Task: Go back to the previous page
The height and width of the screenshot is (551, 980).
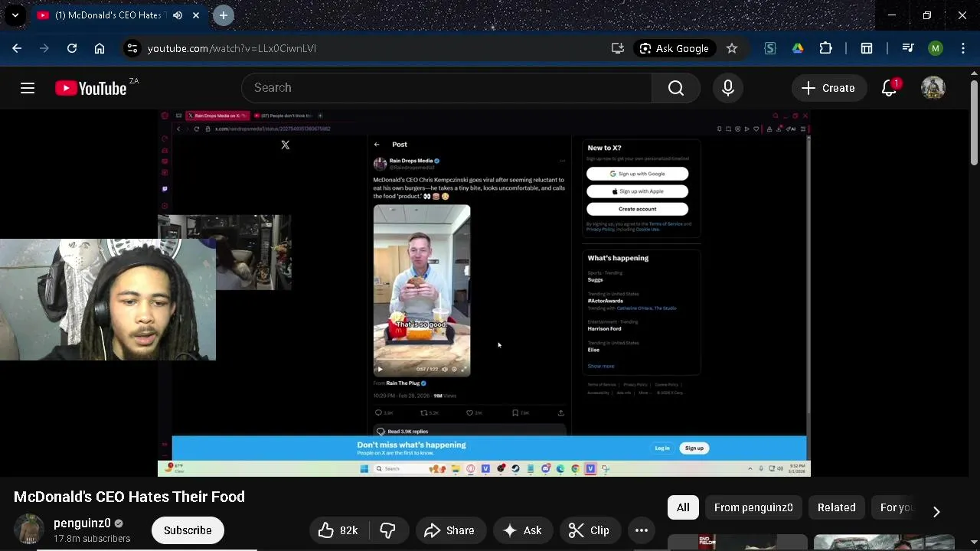Action: pos(17,48)
